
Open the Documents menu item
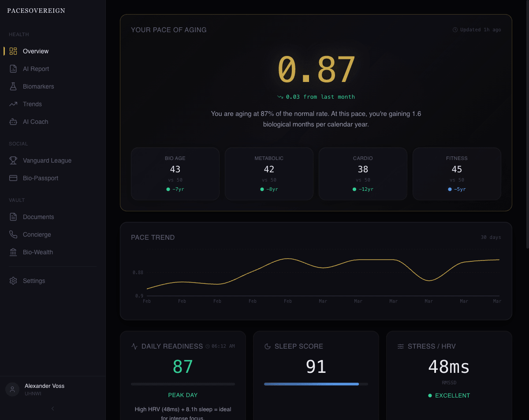click(38, 217)
